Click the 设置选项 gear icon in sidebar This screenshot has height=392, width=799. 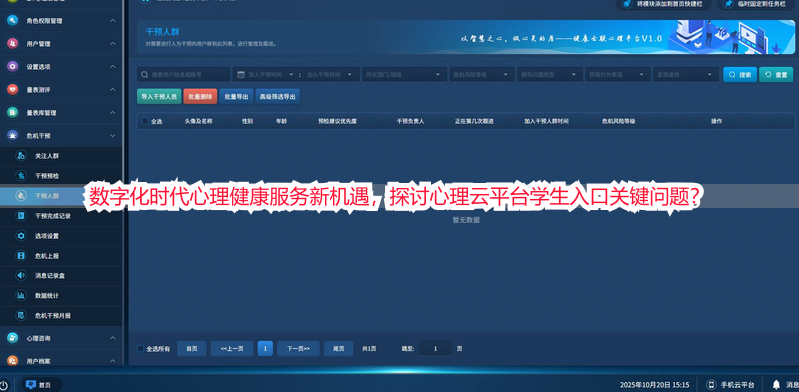[x=13, y=67]
